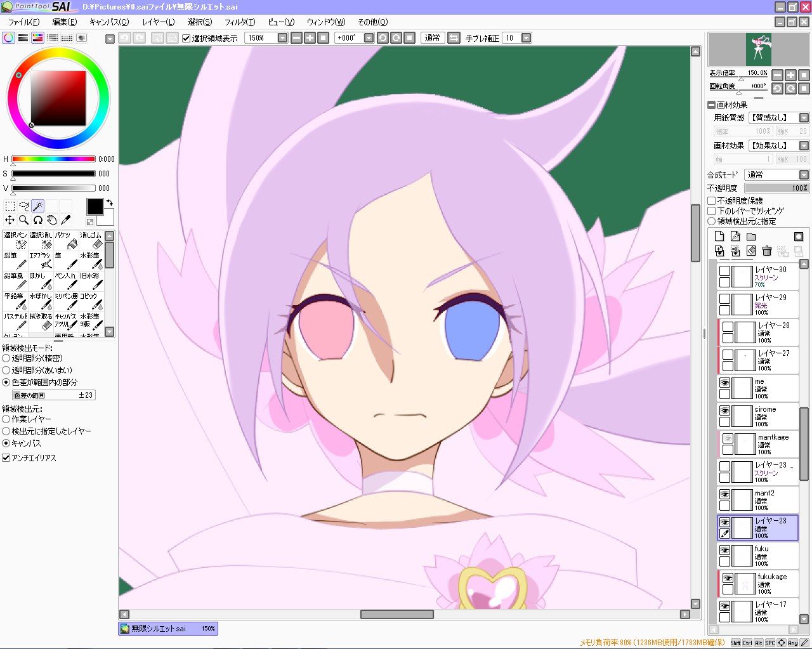Select 透明部分(あいまい) detection mode

coord(6,370)
